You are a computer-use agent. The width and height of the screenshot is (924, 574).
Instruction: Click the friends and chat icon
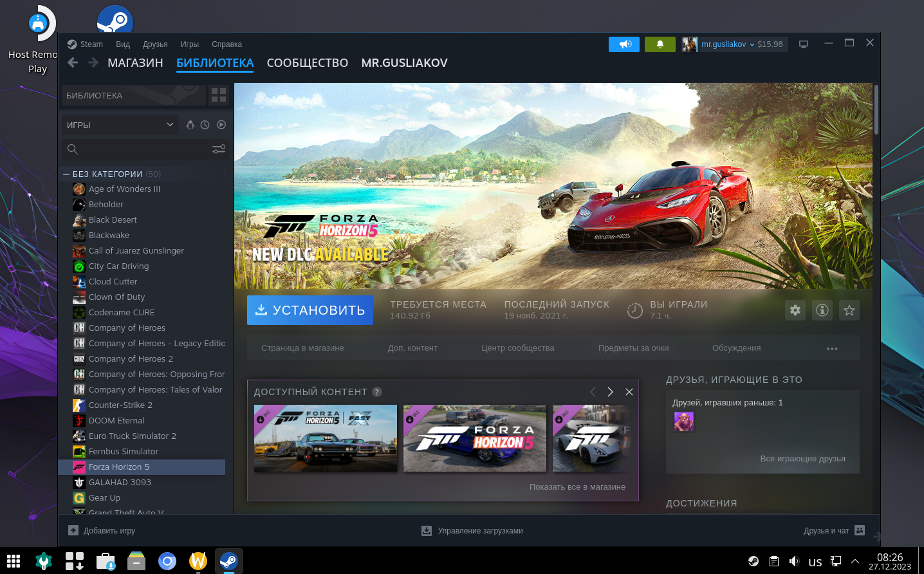point(860,530)
